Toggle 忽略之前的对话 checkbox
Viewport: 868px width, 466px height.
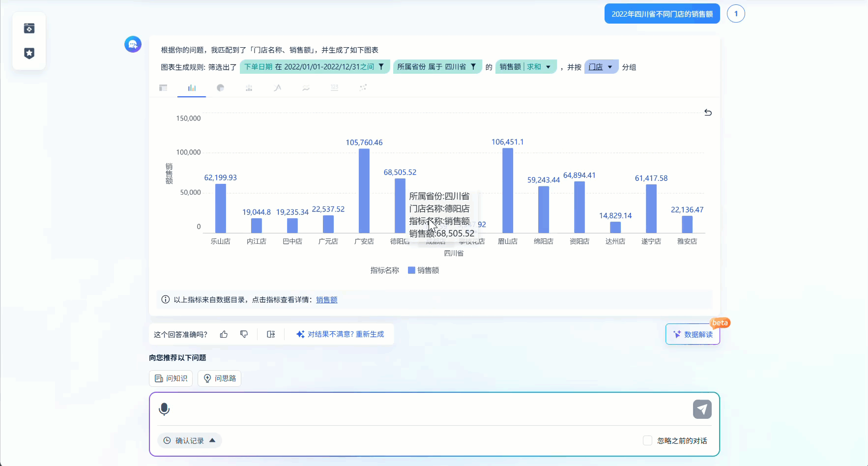[x=648, y=440]
